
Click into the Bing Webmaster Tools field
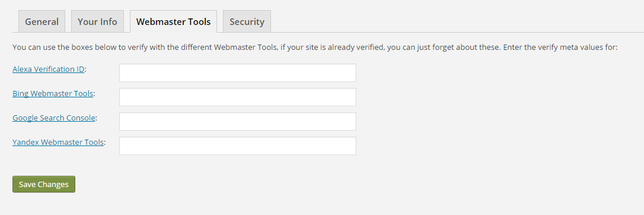(x=238, y=97)
